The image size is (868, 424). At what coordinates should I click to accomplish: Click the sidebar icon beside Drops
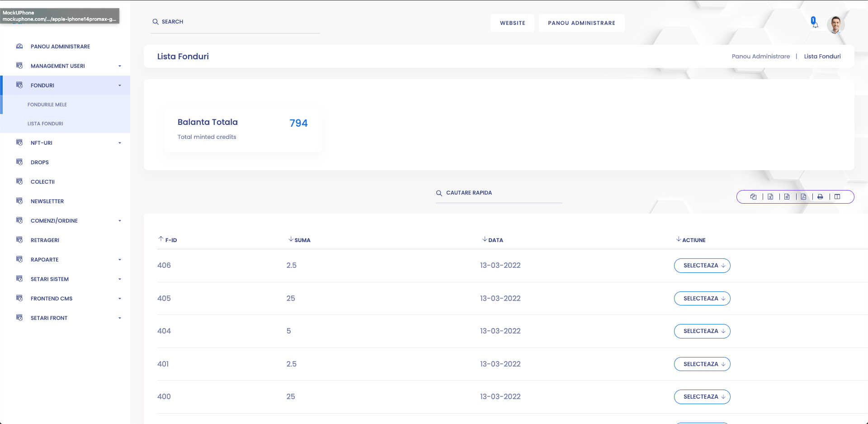pyautogui.click(x=19, y=162)
